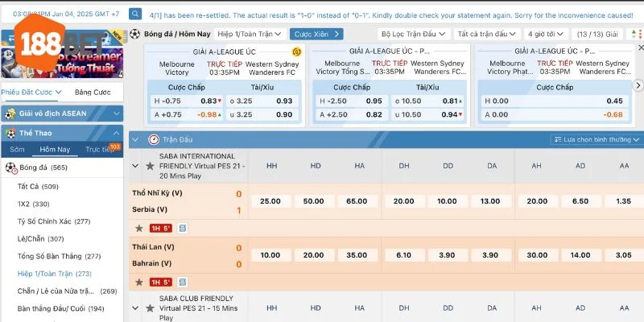Bet on under 3.25 odds 0.90
Viewport: 644px width, 322px height.
pyautogui.click(x=261, y=114)
